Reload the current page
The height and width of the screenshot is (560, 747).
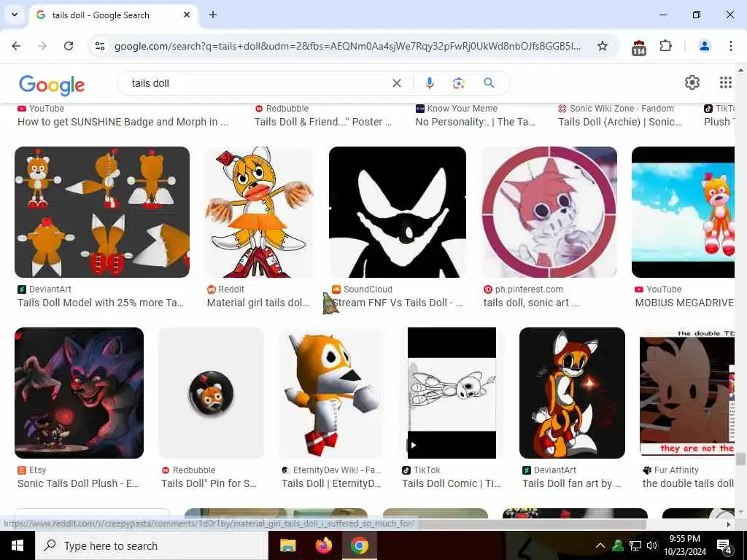click(69, 46)
